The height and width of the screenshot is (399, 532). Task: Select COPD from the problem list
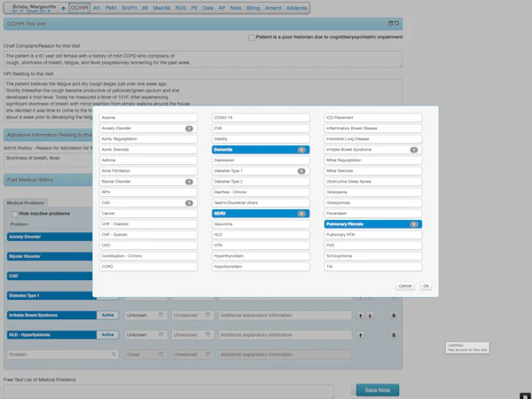pos(148,267)
